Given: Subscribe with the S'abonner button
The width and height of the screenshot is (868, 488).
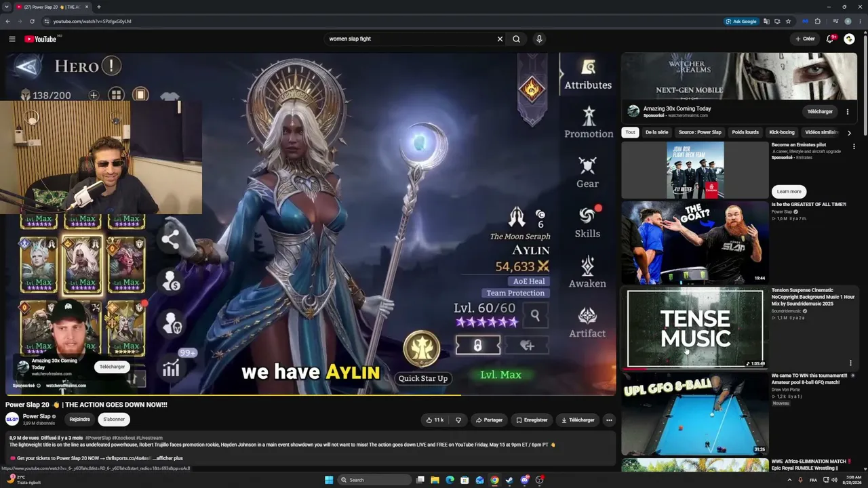Looking at the screenshot, I should tap(114, 420).
